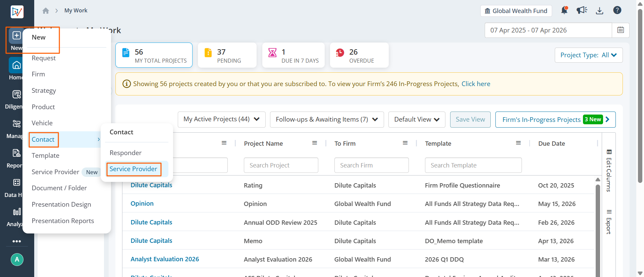Open the Analytics sidebar bar-chart icon

(x=17, y=212)
